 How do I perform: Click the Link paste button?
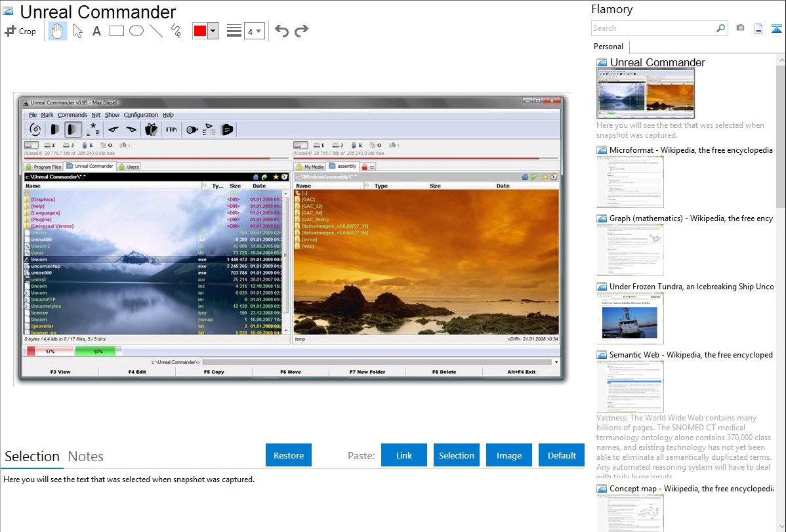point(404,455)
